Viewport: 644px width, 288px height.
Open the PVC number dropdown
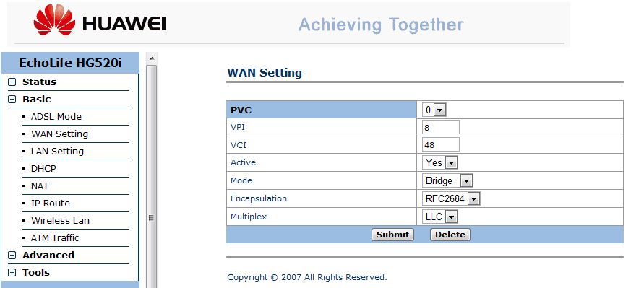(x=434, y=110)
